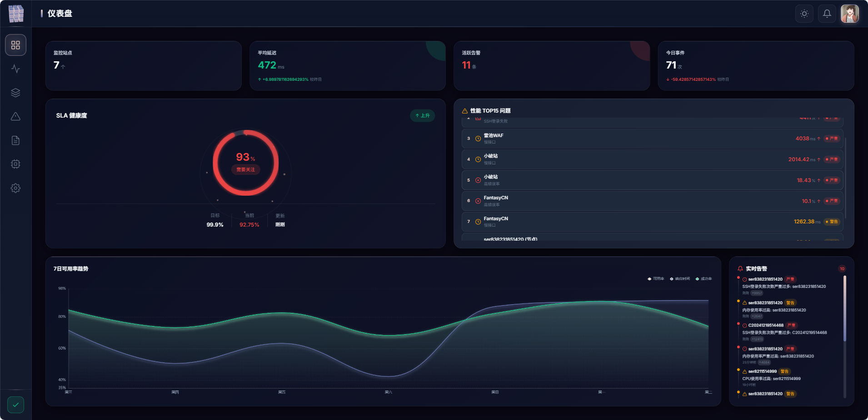Click the green checkmark status icon

(15, 405)
